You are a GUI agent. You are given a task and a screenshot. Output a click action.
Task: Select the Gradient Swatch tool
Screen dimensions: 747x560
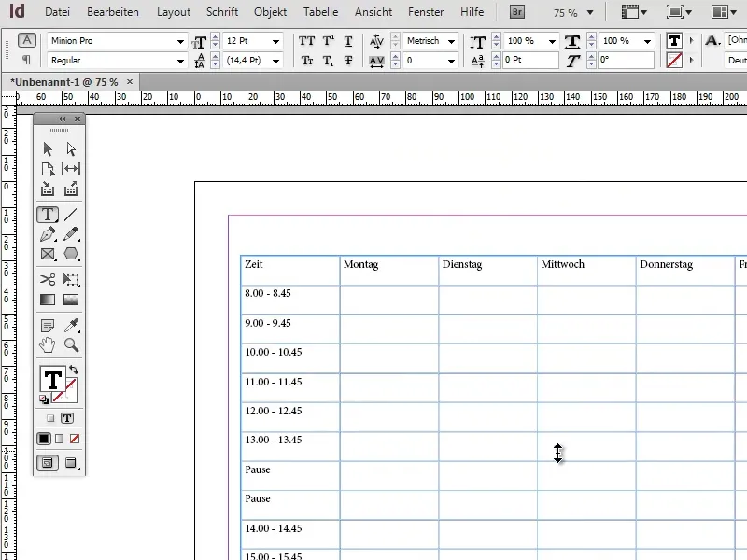(48, 300)
